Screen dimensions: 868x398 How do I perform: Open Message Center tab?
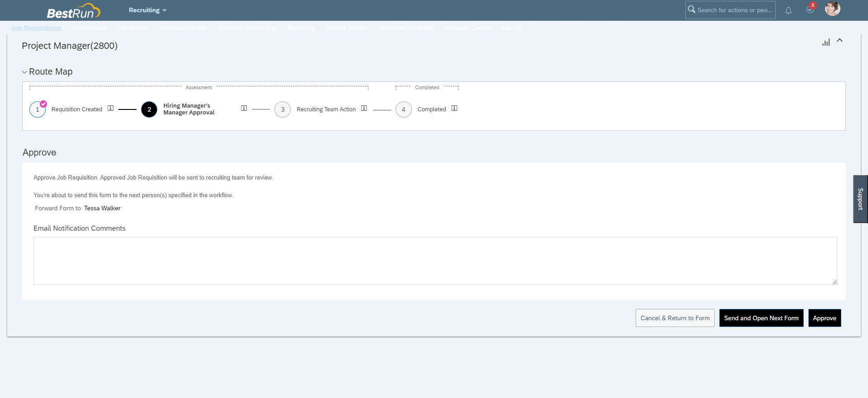pos(467,28)
